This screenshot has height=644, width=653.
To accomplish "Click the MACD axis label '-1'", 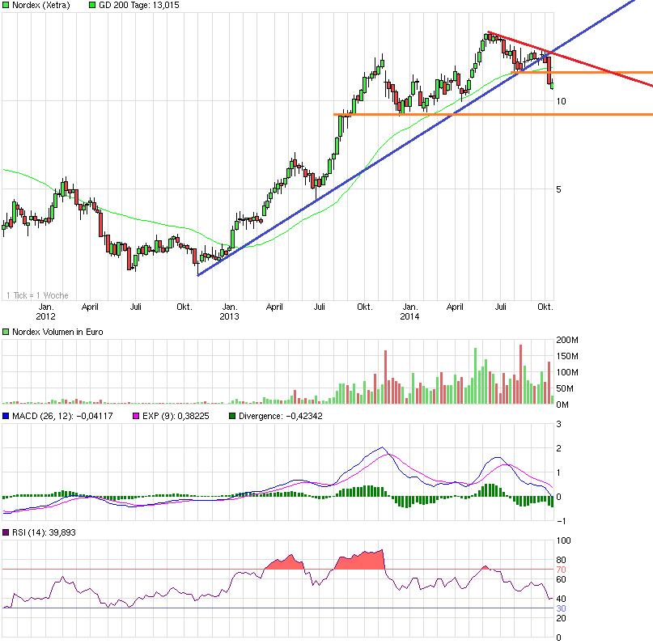I will tap(561, 521).
